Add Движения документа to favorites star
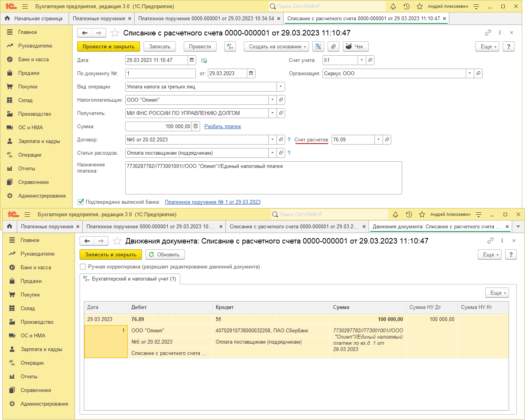The width and height of the screenshot is (525, 420). (117, 241)
